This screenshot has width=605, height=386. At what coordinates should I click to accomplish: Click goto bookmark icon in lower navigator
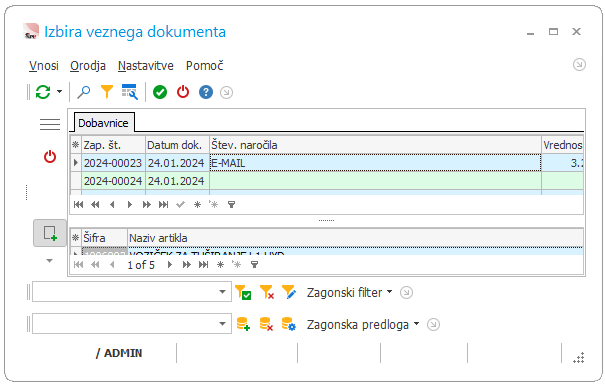(237, 264)
